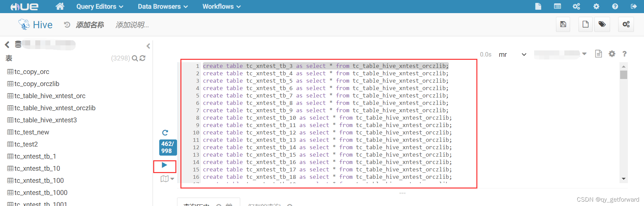This screenshot has width=644, height=206.
Task: Click the Hive editor title
Action: 42,25
